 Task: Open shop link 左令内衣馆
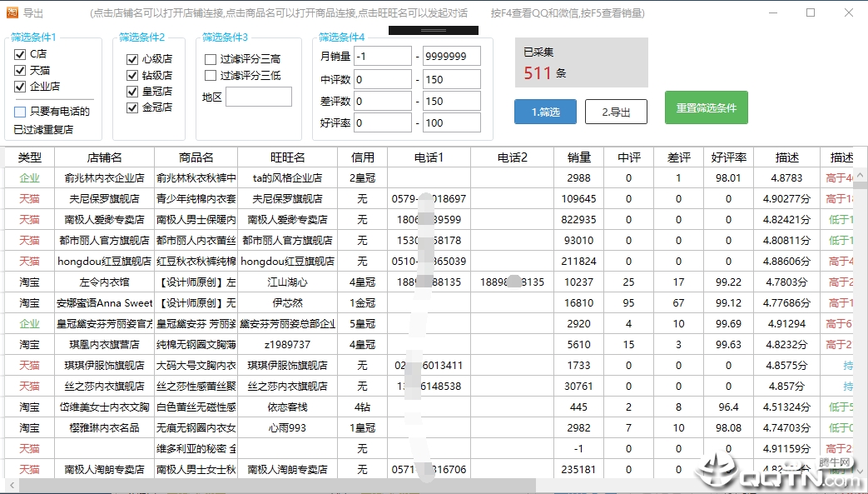coord(105,282)
